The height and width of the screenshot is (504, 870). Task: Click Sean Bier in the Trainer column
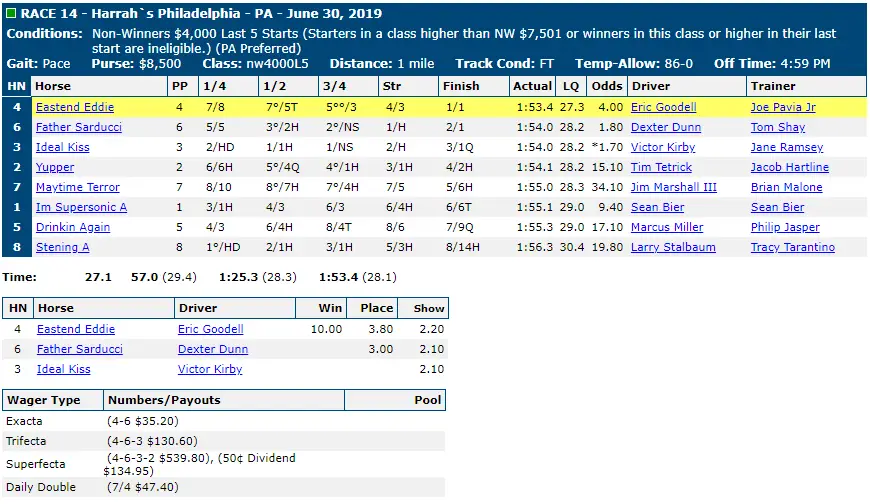click(x=777, y=207)
